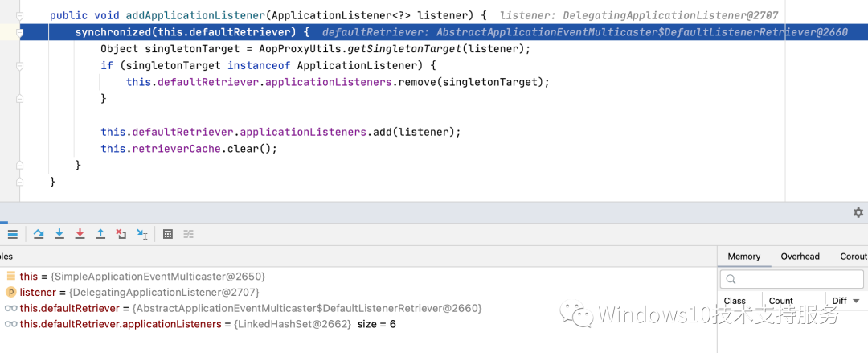868x353 pixels.
Task: Click fold end marker of synchronized block
Action: [x=20, y=165]
